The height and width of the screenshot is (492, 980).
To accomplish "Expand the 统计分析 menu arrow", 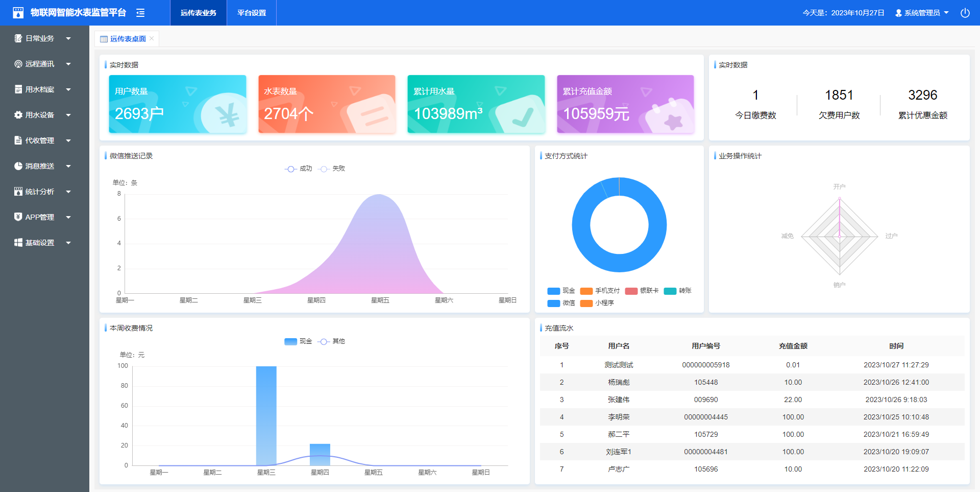I will (68, 192).
